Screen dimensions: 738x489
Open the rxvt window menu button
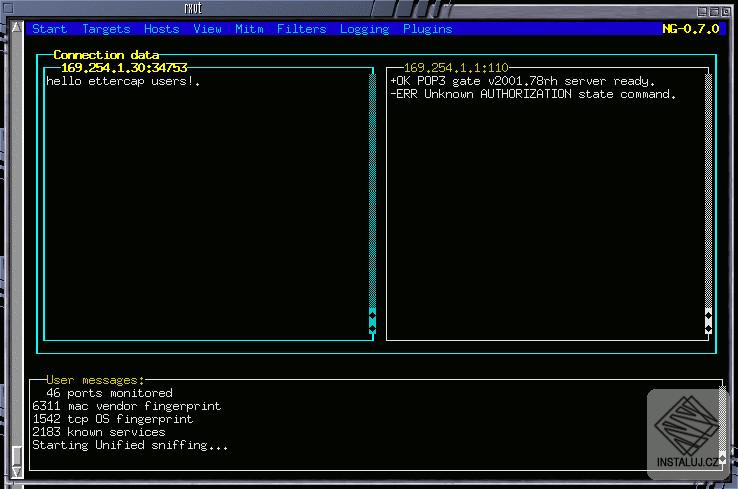(8, 8)
